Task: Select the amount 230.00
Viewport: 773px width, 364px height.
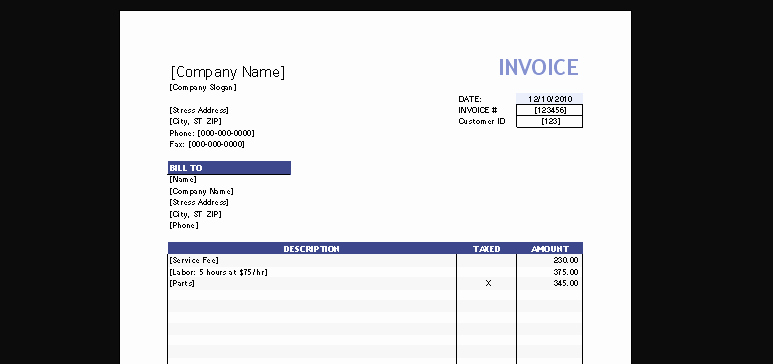Action: (x=566, y=260)
